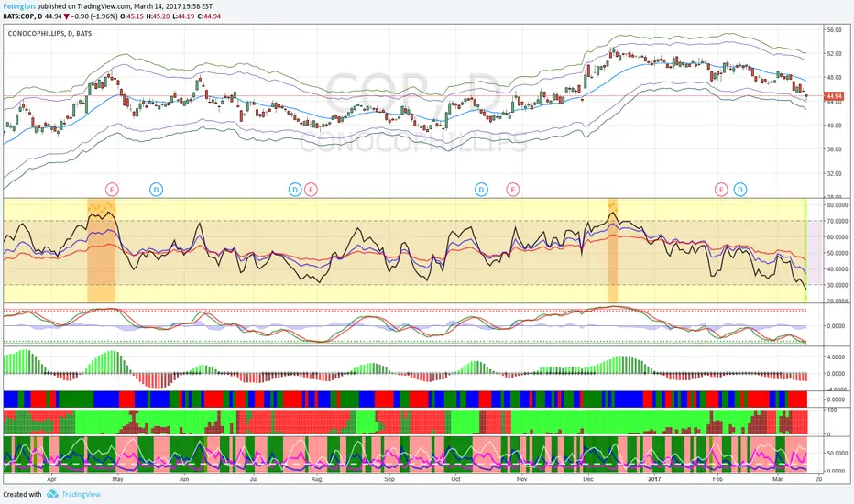The image size is (854, 504).
Task: Click the February earnings 'E' marker
Action: click(x=721, y=190)
